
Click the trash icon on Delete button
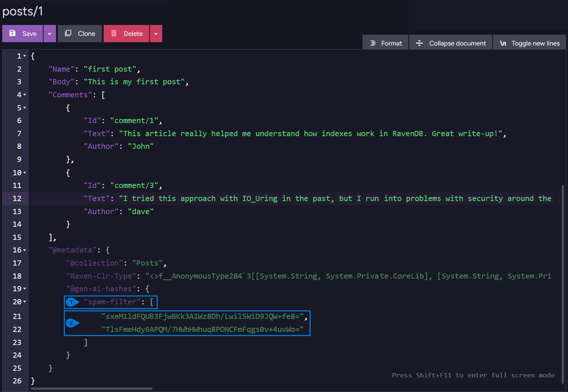pos(114,34)
